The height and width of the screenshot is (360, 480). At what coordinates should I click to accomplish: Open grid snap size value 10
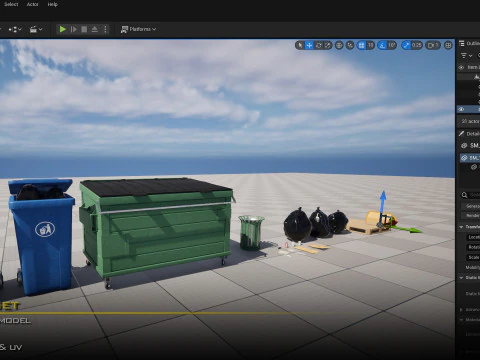point(371,45)
